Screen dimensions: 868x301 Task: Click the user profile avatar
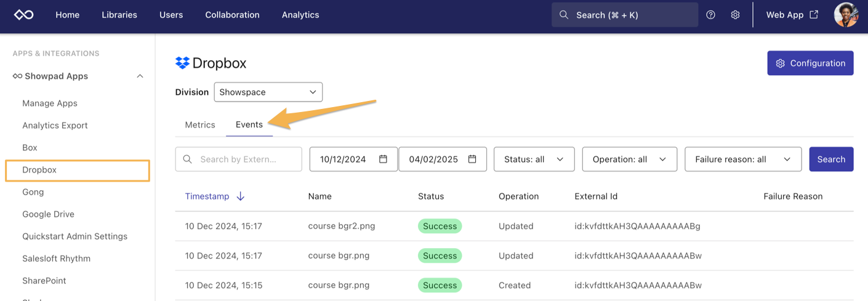pos(846,15)
